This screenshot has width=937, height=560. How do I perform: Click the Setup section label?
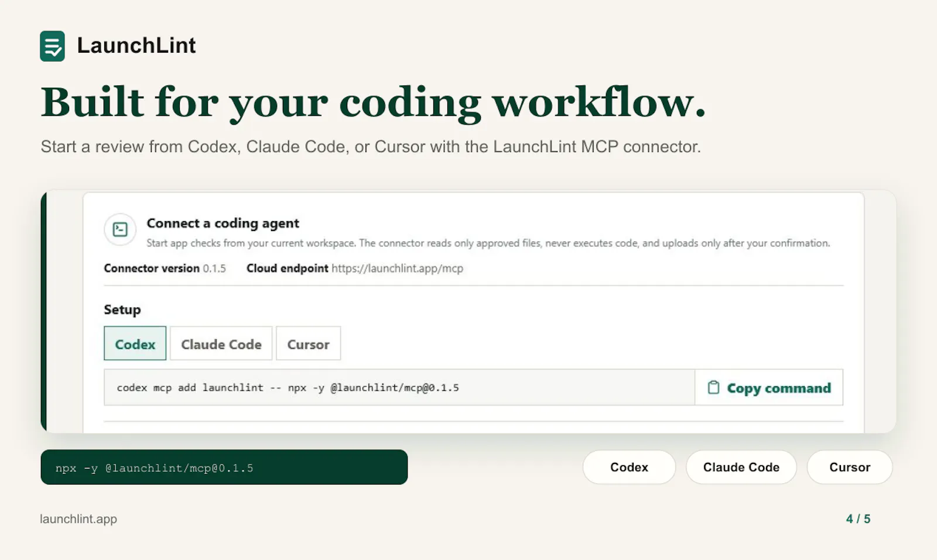(x=122, y=310)
